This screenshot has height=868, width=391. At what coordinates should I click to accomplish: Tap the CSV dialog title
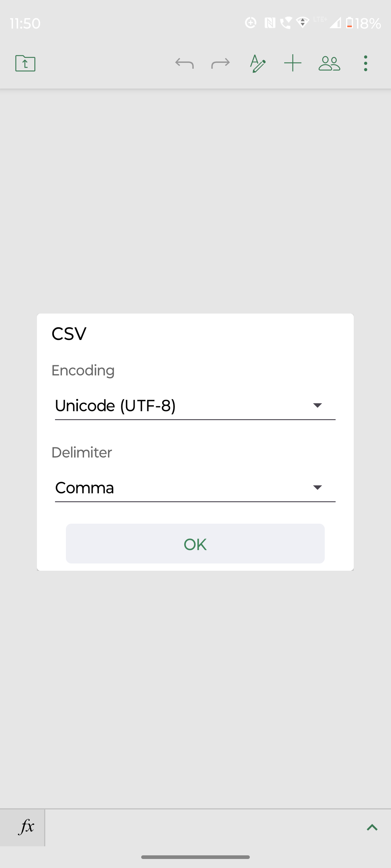coord(69,333)
